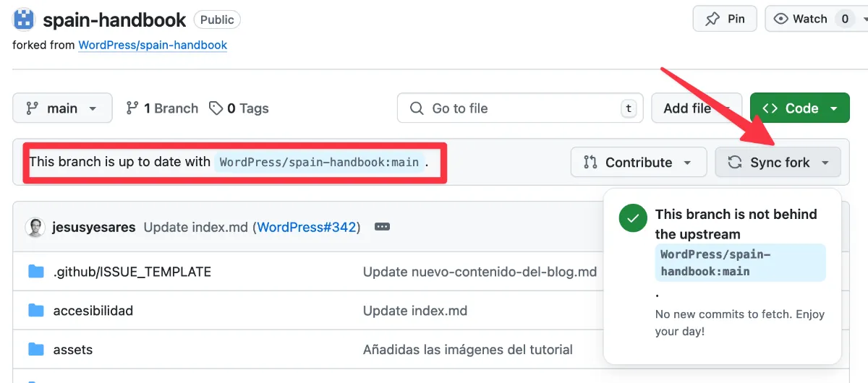Click the folder icon beside assets
The image size is (868, 383).
click(36, 349)
